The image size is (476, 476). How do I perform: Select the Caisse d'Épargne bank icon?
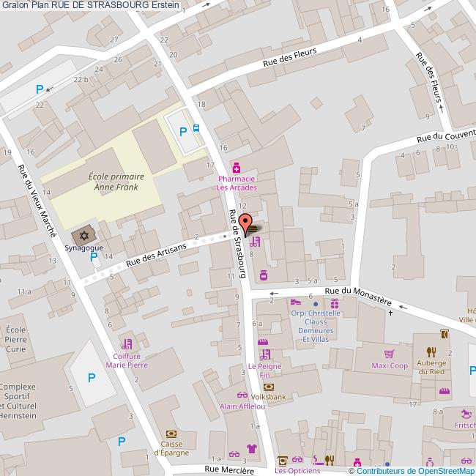(171, 434)
